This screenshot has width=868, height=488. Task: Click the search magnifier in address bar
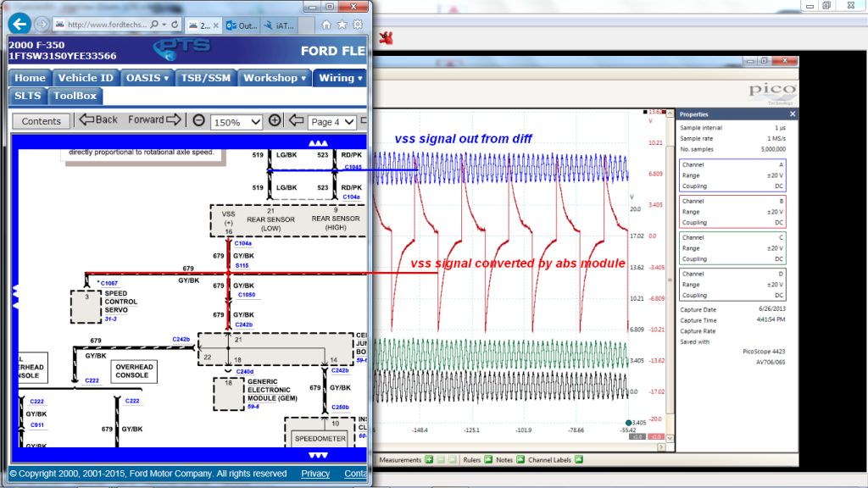pyautogui.click(x=154, y=25)
